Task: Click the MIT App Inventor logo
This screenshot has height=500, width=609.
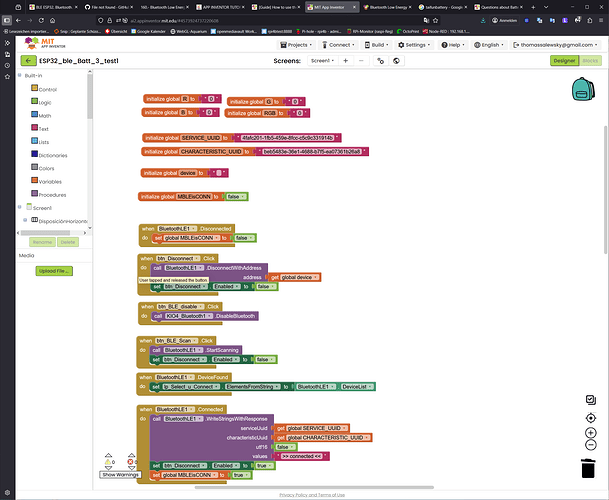Action: pos(45,43)
